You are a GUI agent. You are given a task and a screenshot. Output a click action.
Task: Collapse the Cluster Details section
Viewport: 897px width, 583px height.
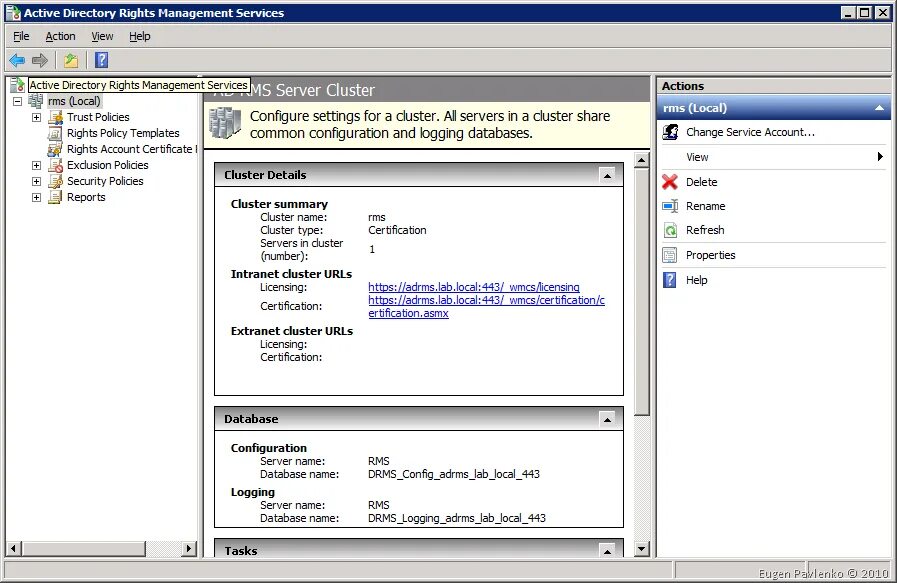(x=607, y=175)
